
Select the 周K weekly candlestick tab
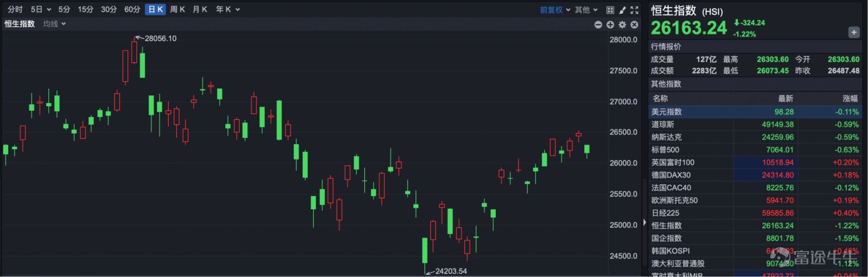(x=177, y=9)
